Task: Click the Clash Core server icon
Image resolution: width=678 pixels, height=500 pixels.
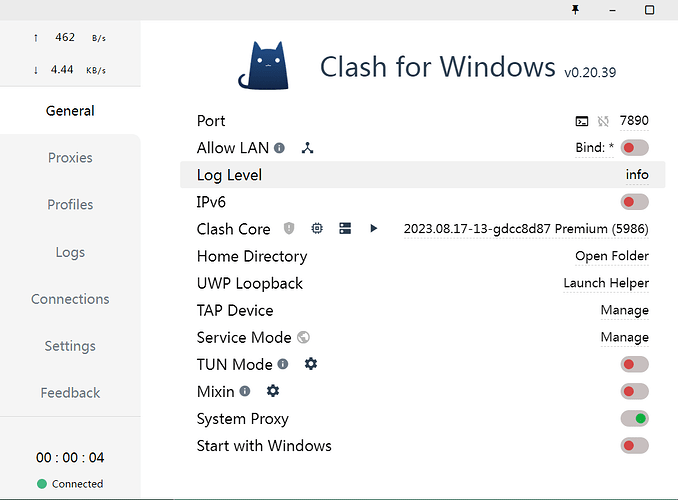Action: tap(345, 228)
